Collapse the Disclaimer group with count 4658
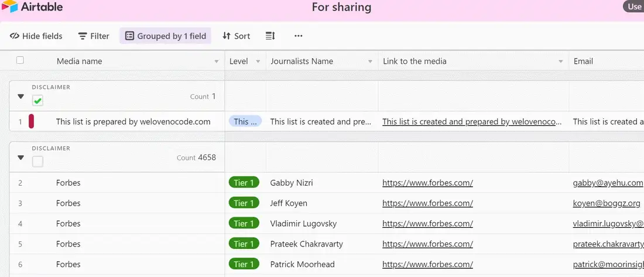Image resolution: width=644 pixels, height=277 pixels. pyautogui.click(x=20, y=158)
